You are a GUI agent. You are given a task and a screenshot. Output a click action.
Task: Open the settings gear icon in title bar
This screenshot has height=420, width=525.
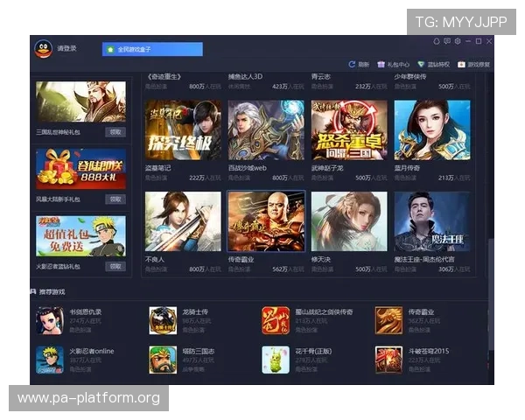coord(458,41)
